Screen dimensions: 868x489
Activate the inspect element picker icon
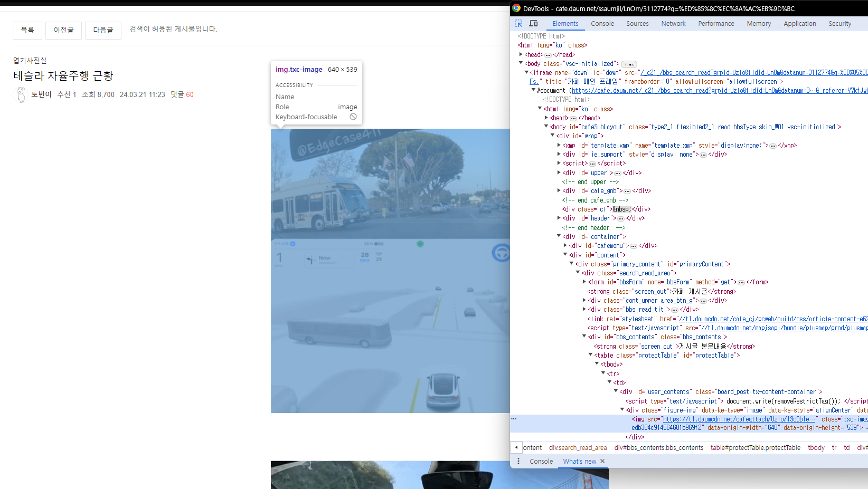coord(518,24)
